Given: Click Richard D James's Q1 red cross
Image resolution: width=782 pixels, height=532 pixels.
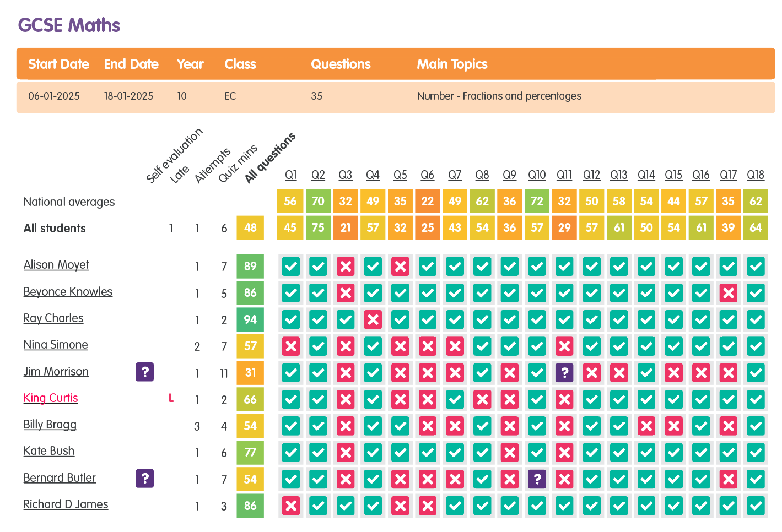Looking at the screenshot, I should (291, 506).
